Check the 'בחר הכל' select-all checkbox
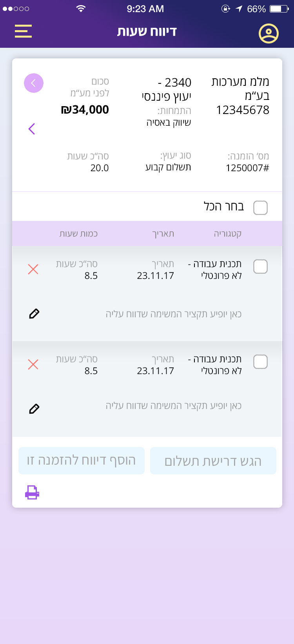The width and height of the screenshot is (294, 644). click(x=260, y=208)
